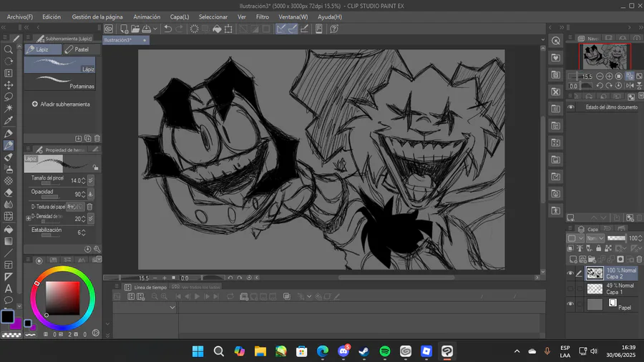
Task: Click Play on the timeline
Action: point(197,296)
